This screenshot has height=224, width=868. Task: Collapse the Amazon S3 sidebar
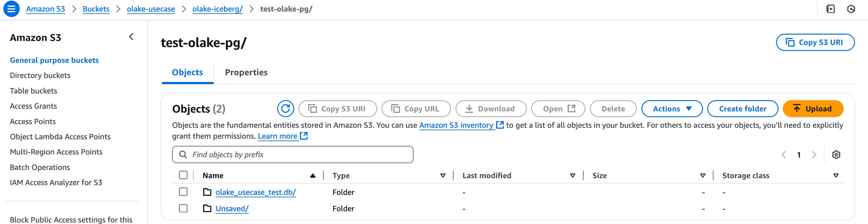coord(131,37)
